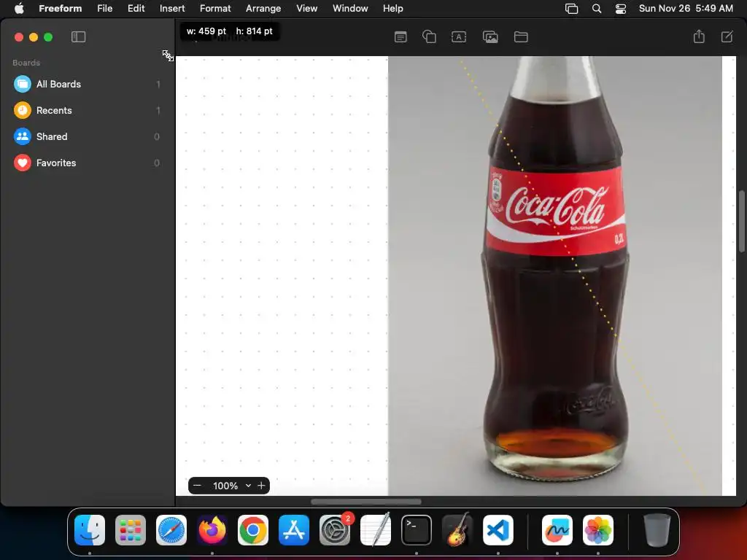Open Spotlight search in menu bar

[597, 9]
